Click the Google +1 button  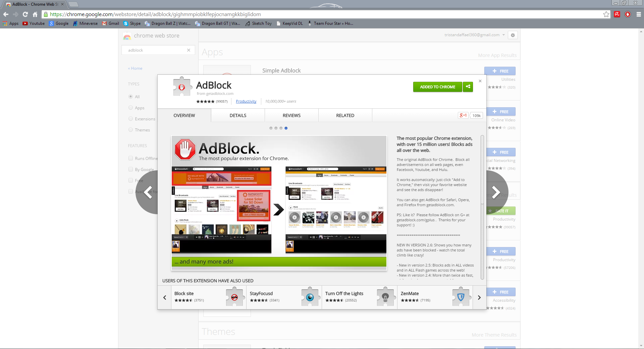tap(463, 115)
